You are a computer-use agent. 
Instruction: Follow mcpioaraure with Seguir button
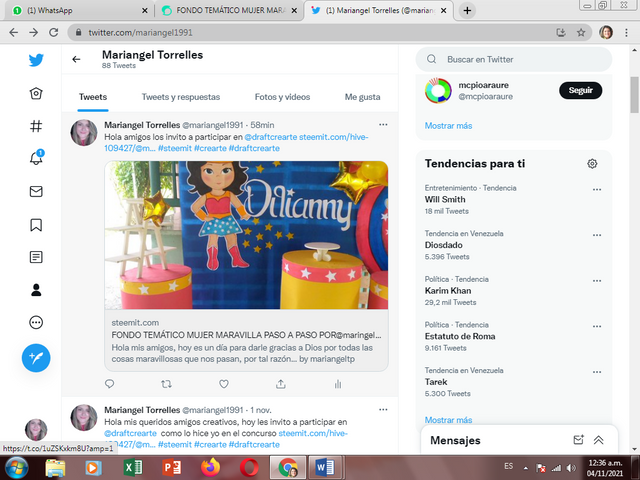(580, 90)
